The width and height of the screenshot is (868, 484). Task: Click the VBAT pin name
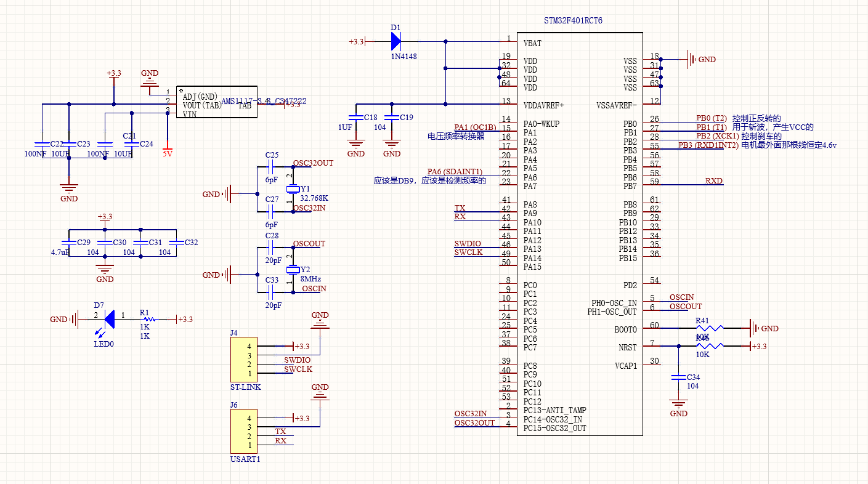(533, 44)
